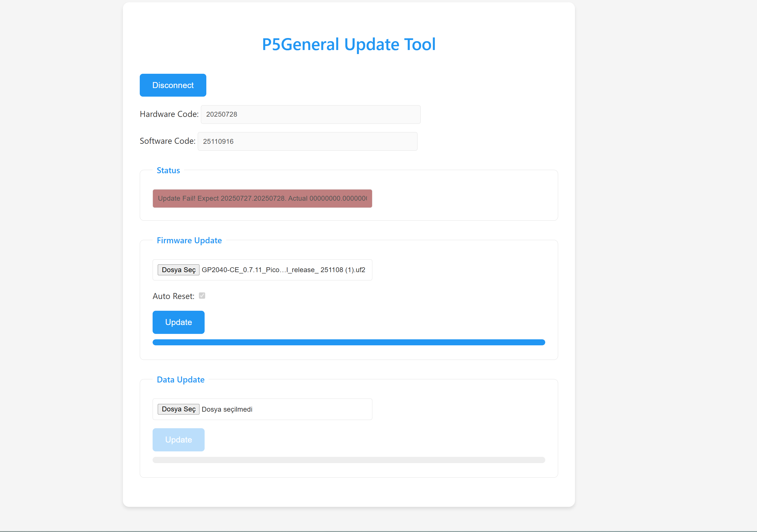Click the grey data update progress bar
The width and height of the screenshot is (757, 532).
(x=349, y=460)
